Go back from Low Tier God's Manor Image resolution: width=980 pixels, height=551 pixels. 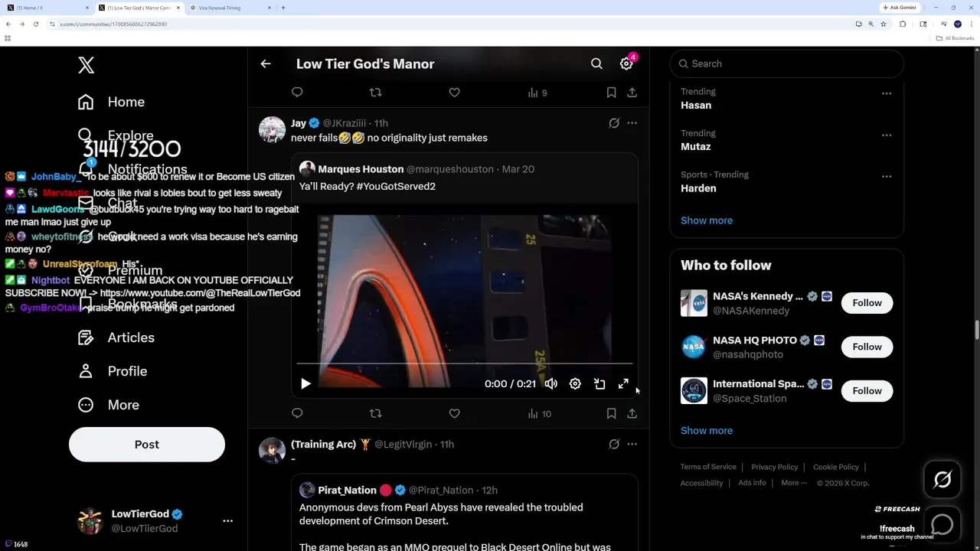266,64
